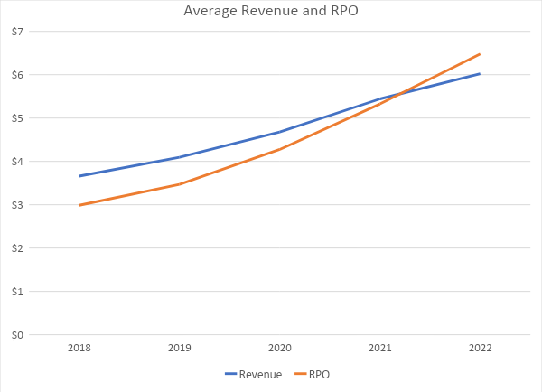This screenshot has width=542, height=392.
Task: Click the blue Revenue line endpoint at 2022
Action: (x=480, y=74)
